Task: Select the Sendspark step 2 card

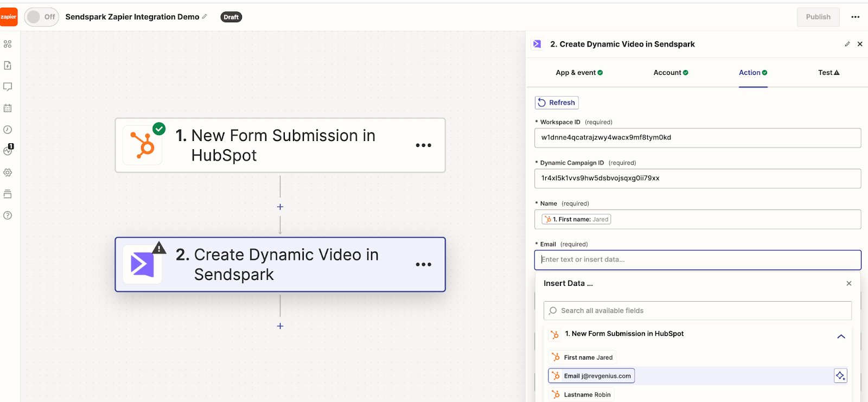Action: [280, 265]
